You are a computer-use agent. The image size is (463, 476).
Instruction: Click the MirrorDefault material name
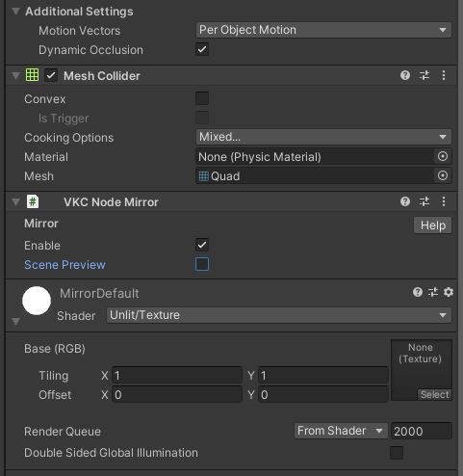(x=99, y=293)
